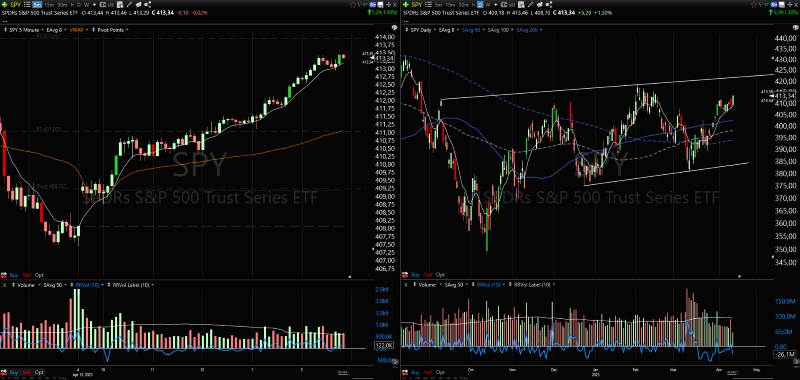Viewport: 800px width, 380px height.
Task: Click the SPY ticker symbol in right chart toolbar
Action: tap(417, 5)
